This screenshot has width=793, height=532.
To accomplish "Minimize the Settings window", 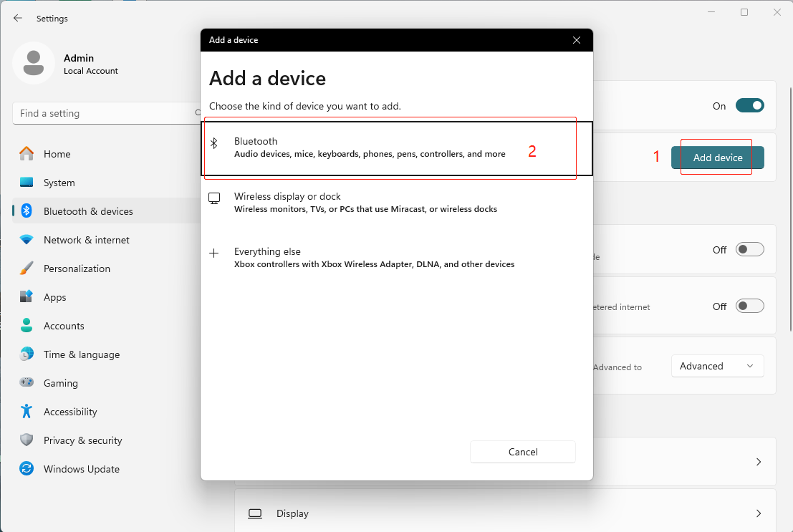I will [x=711, y=12].
